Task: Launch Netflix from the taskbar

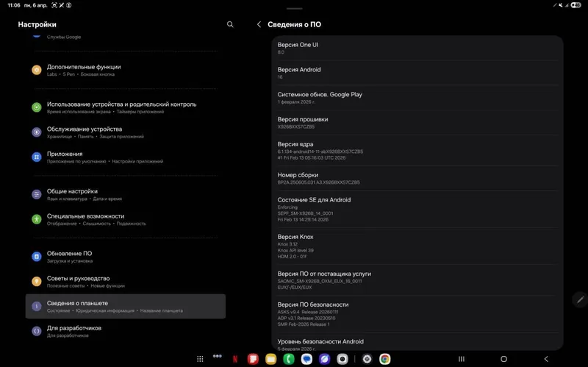Action: coord(235,359)
